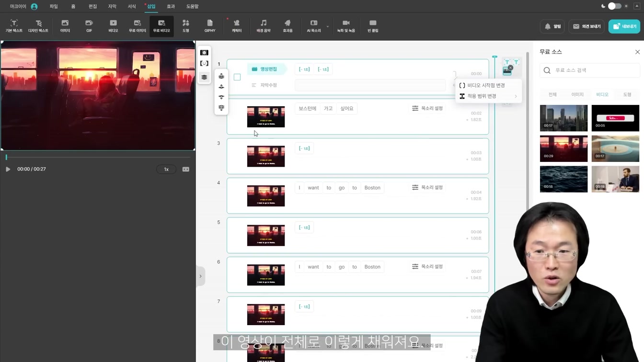The height and width of the screenshot is (362, 644).
Task: Open the 도형 shapes tool
Action: click(186, 26)
